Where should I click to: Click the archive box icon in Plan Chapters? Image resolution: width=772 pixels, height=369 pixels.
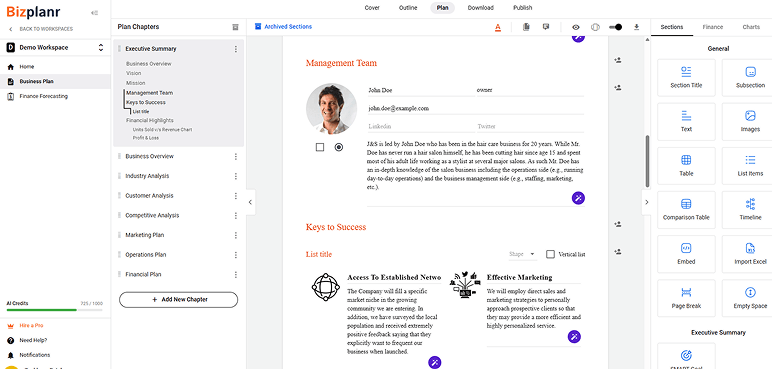coord(235,27)
